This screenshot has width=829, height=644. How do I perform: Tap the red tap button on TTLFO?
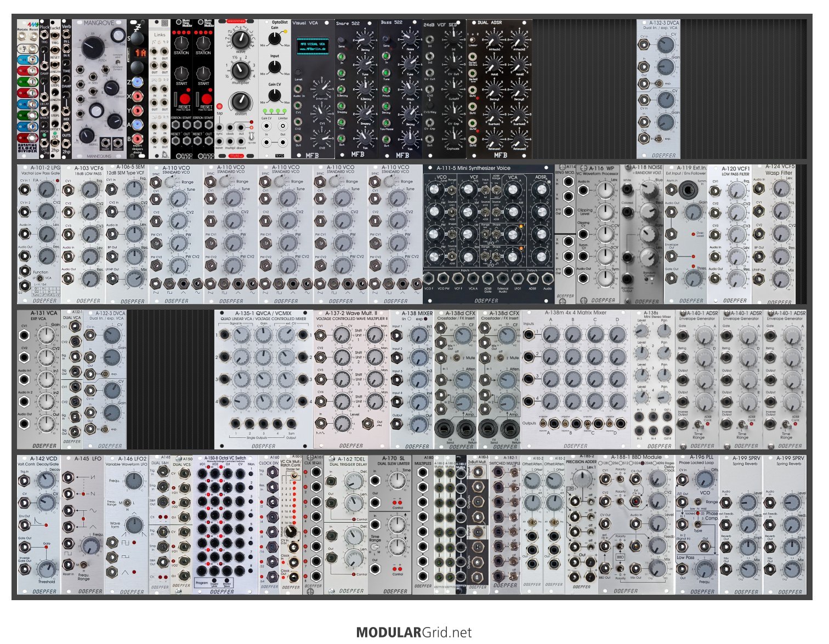coord(220,106)
